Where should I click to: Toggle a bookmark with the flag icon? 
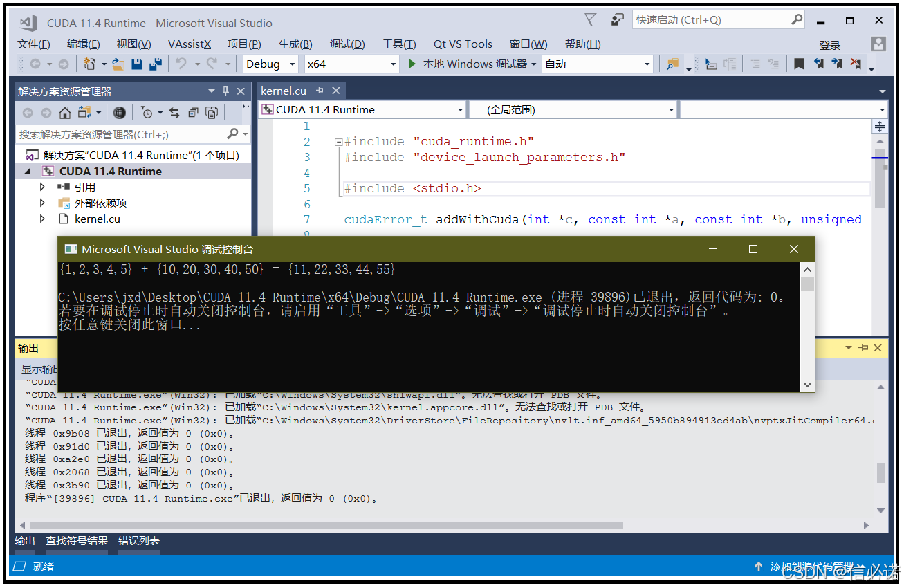point(799,64)
